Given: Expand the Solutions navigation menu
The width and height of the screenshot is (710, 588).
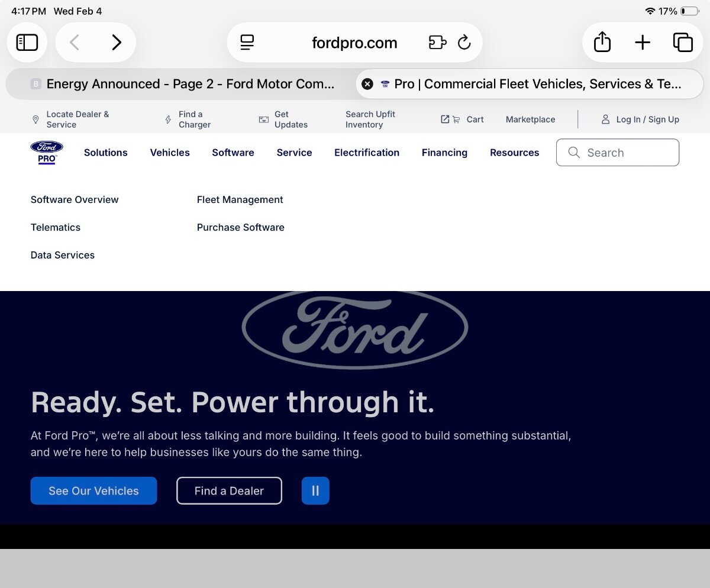Looking at the screenshot, I should (x=105, y=153).
